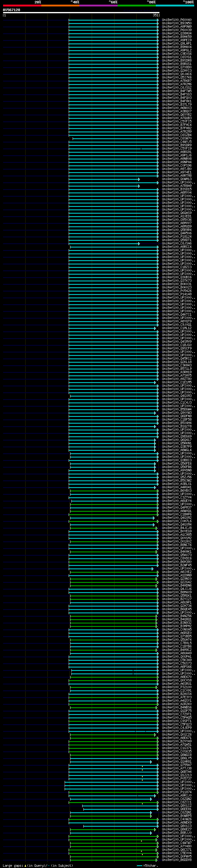This screenshot has width=197, height=868.
Task: Select hit UniRef100_C8ZII1
Action: (x=176, y=802)
